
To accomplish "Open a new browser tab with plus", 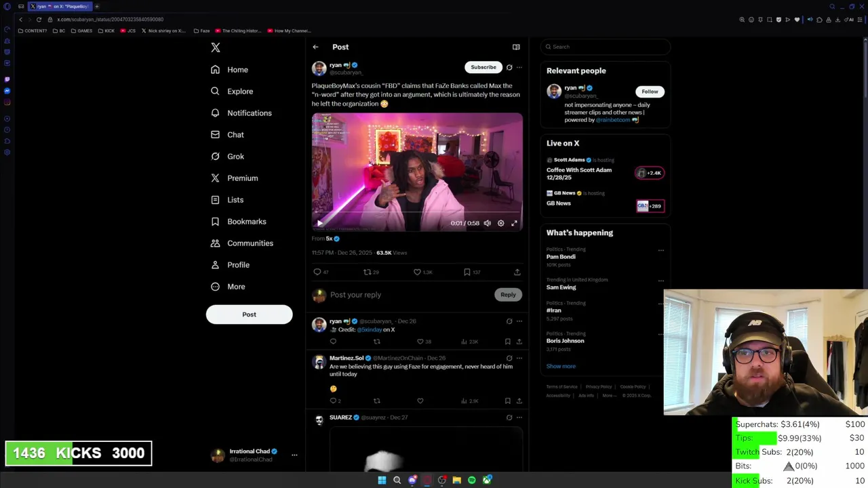I will 97,6.
